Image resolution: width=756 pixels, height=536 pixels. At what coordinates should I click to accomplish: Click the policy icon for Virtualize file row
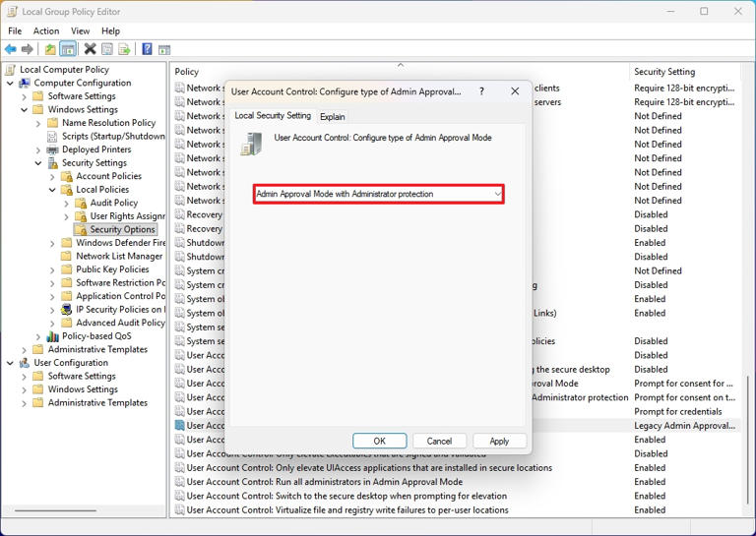click(180, 510)
